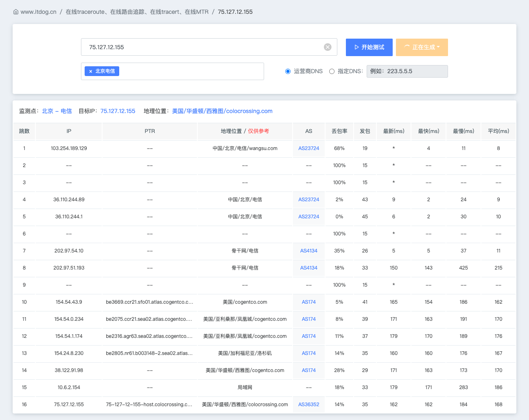Screen dimensions: 529x420
Task: Click the target IP 75.127.12.155 link
Action: 118,111
